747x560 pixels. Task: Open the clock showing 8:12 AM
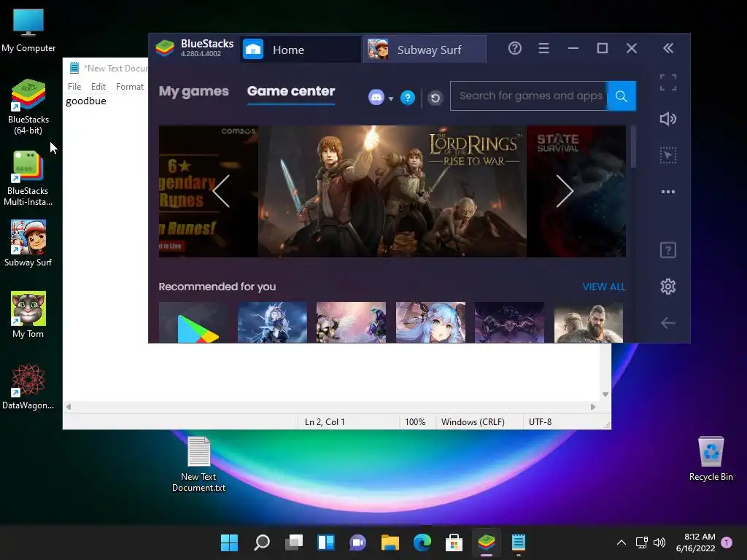tap(695, 542)
